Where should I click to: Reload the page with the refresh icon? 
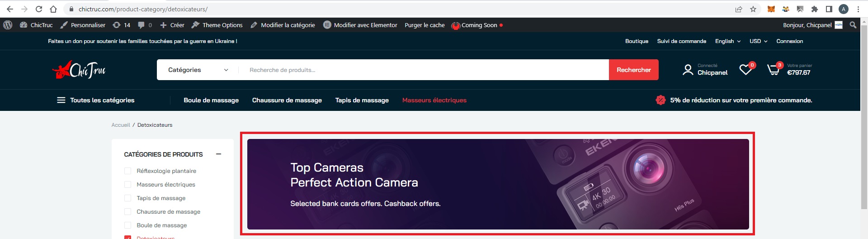(x=39, y=9)
